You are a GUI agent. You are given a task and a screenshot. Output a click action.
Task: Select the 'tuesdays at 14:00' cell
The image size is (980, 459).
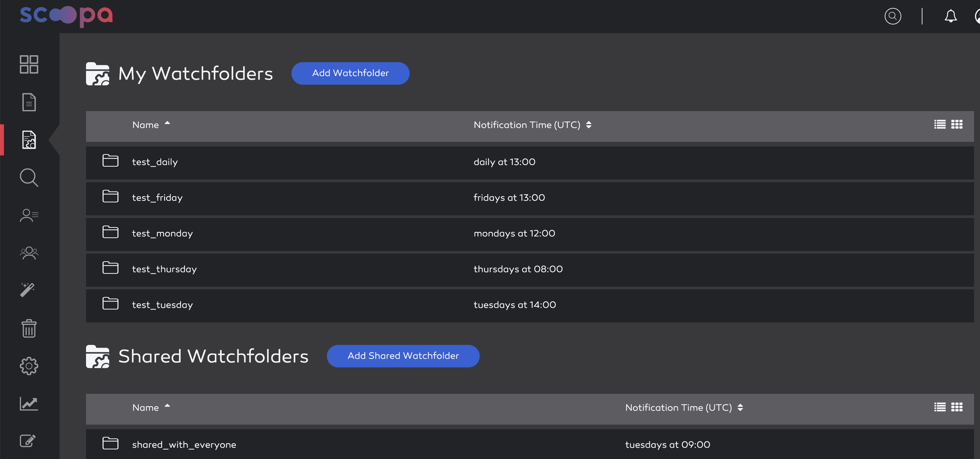[514, 305]
